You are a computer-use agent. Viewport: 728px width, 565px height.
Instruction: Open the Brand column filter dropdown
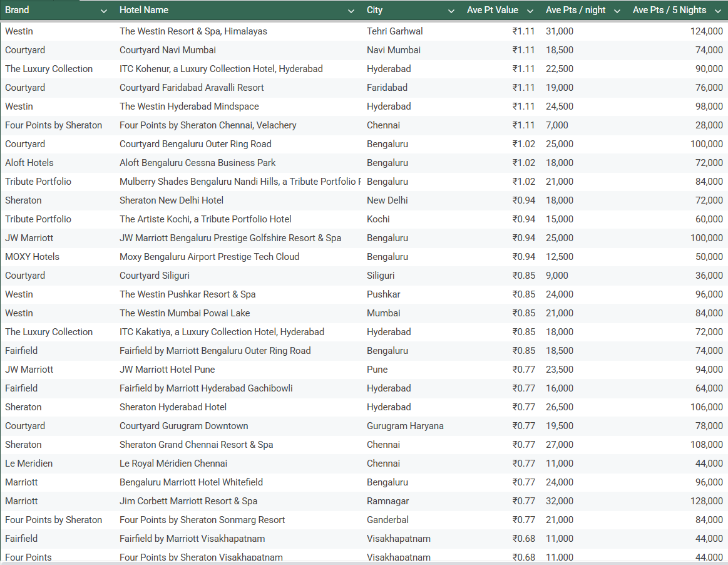point(103,11)
